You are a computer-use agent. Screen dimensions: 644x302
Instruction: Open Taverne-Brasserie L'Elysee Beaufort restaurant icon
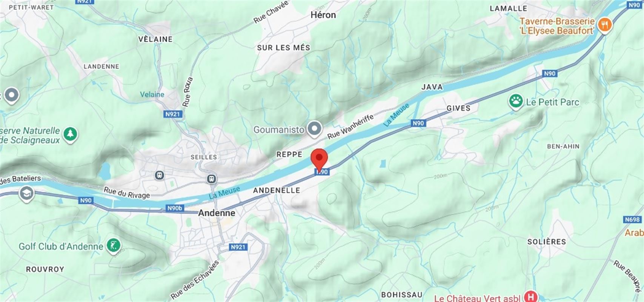click(605, 26)
